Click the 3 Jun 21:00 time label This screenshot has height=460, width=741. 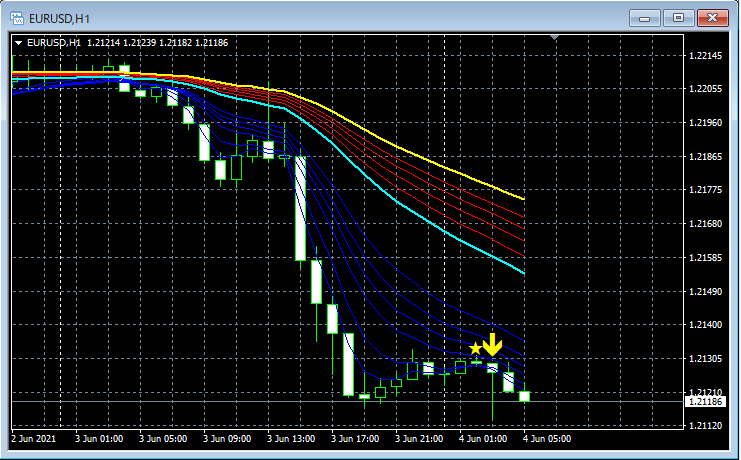tap(419, 439)
